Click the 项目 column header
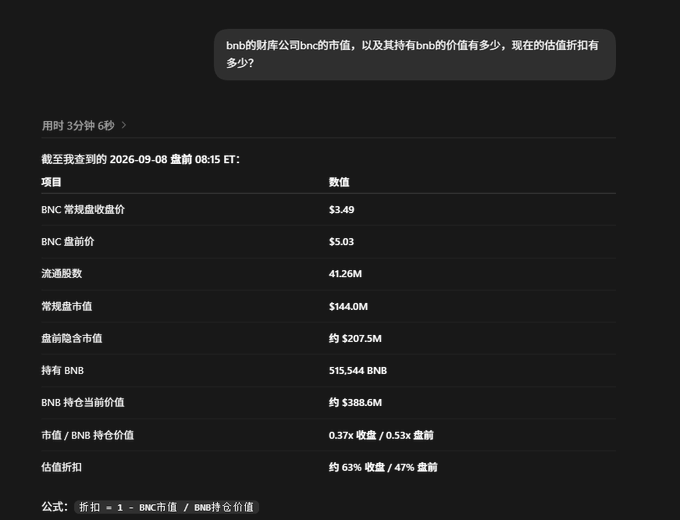680x520 pixels. (51, 182)
